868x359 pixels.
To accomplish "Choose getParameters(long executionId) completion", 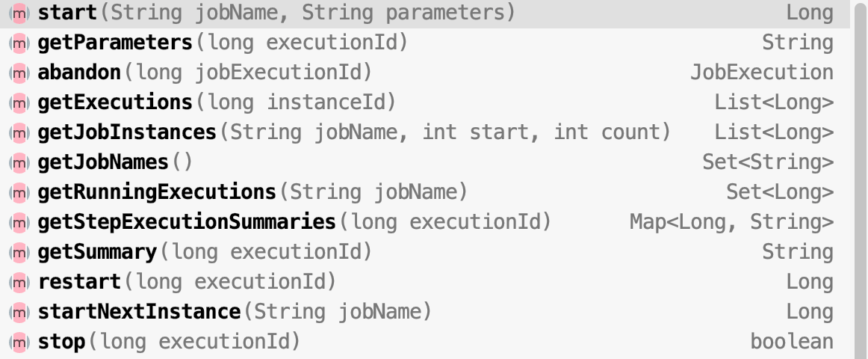I will [425, 43].
